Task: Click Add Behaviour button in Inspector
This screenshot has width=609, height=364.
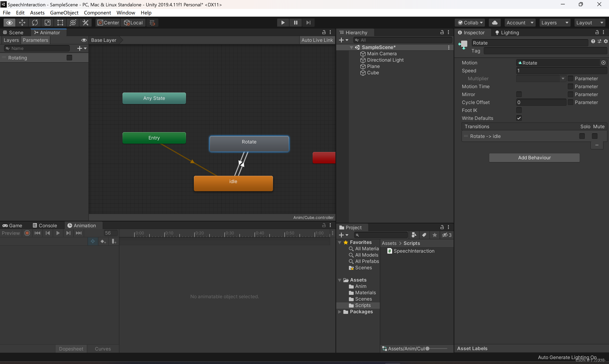Action: (534, 157)
